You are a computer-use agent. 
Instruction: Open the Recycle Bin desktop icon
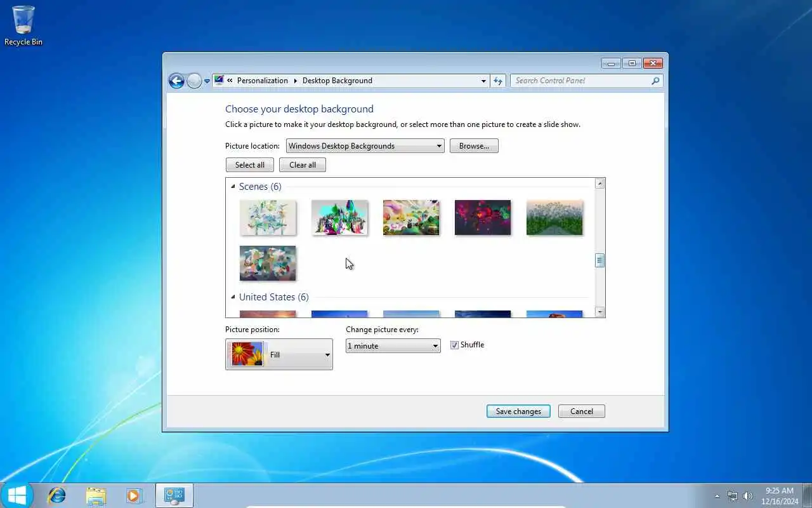(x=23, y=25)
